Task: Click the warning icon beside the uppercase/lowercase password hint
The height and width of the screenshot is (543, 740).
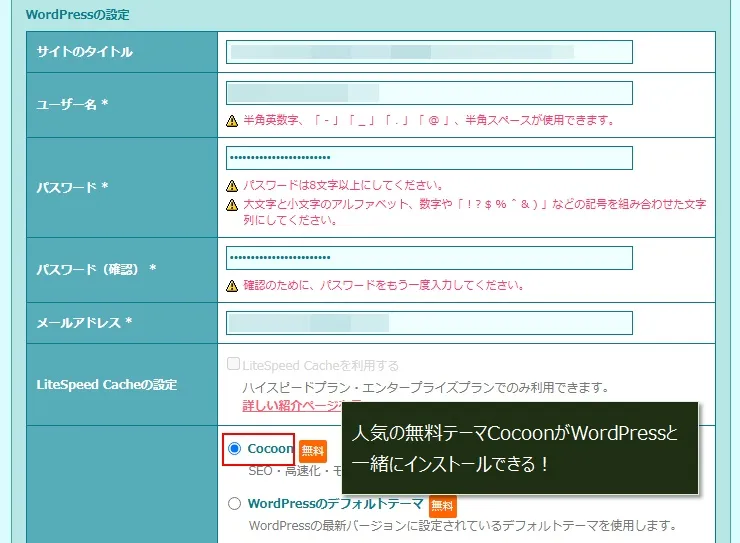Action: coord(232,204)
